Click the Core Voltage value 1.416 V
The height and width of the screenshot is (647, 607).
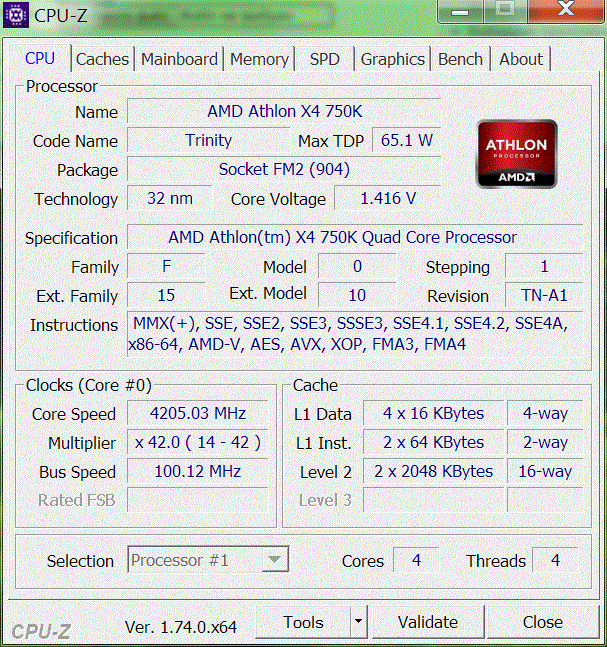(387, 198)
